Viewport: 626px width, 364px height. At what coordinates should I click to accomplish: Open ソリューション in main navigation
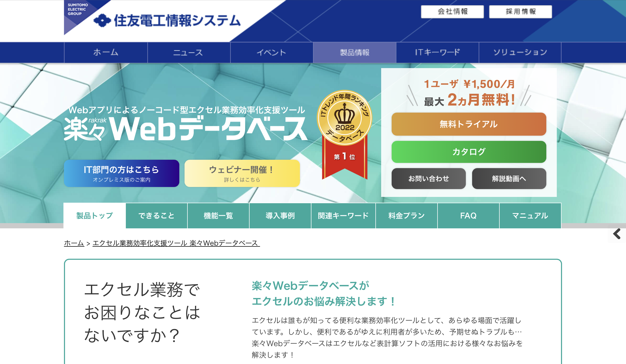tap(520, 52)
